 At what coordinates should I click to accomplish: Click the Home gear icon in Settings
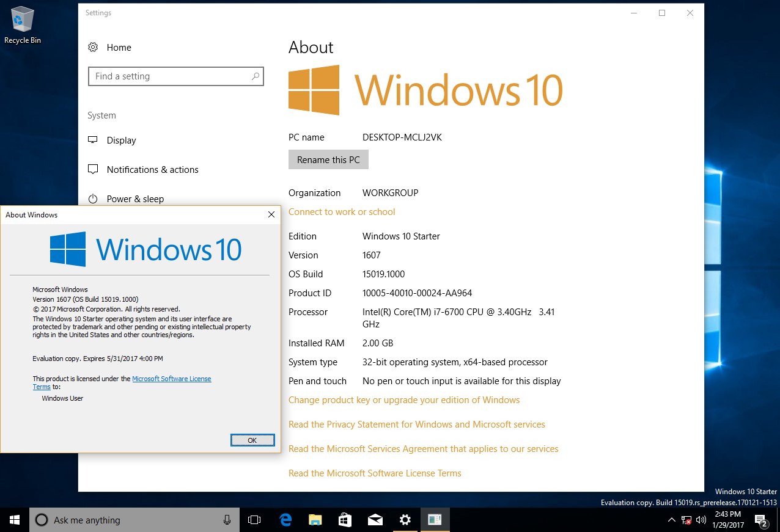point(93,47)
